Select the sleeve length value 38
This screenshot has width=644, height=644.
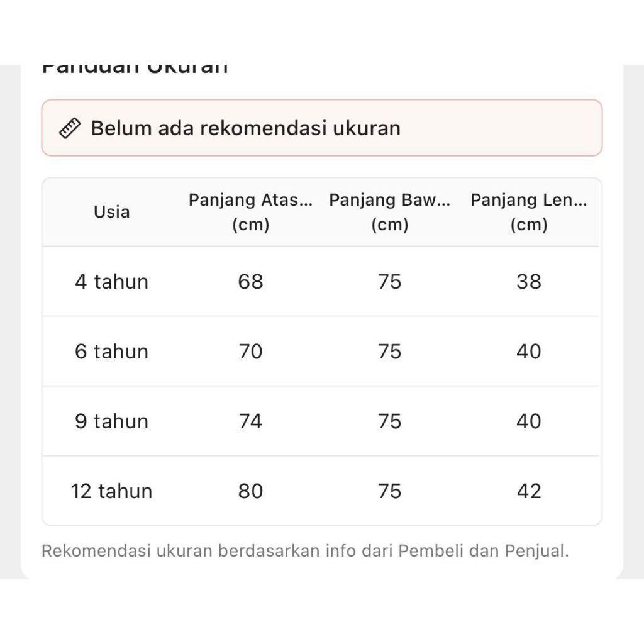[529, 282]
